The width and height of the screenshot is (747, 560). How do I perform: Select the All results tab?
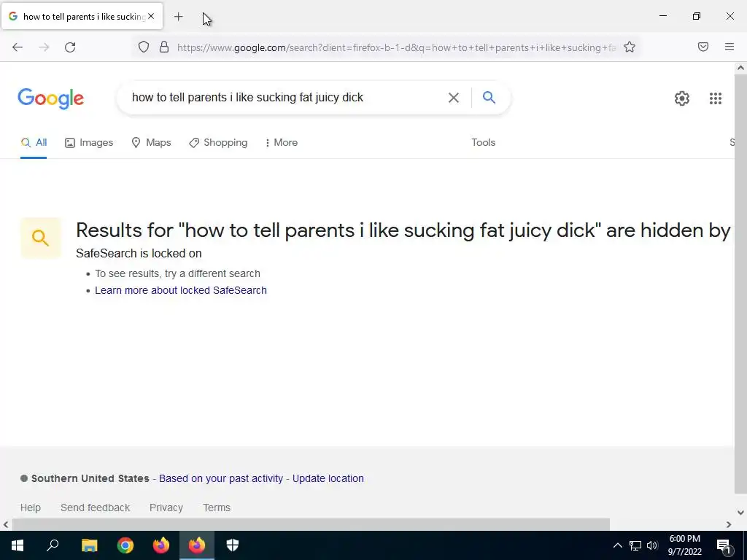[34, 142]
